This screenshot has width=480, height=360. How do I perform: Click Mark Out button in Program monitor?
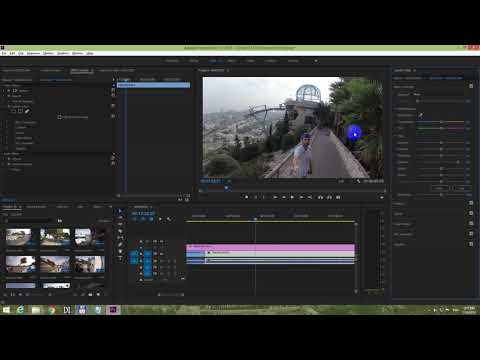coord(264,197)
